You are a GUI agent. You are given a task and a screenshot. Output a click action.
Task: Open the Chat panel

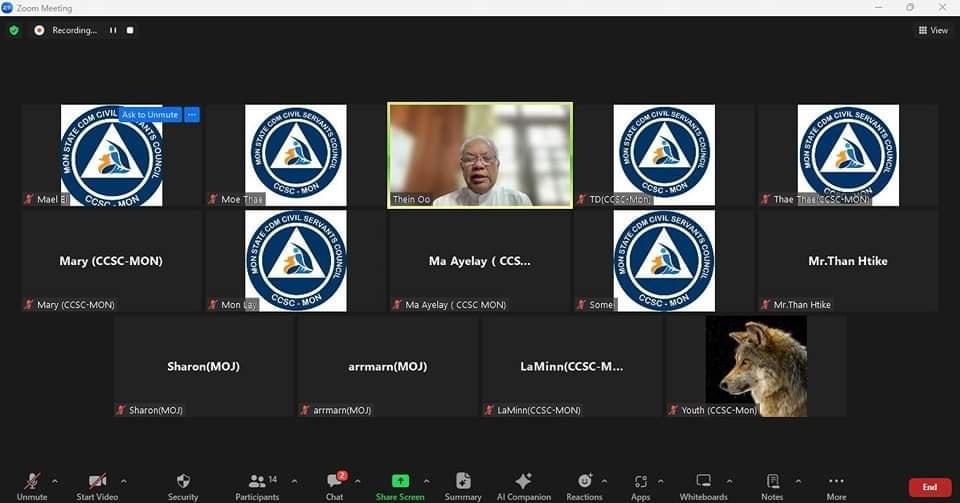335,486
